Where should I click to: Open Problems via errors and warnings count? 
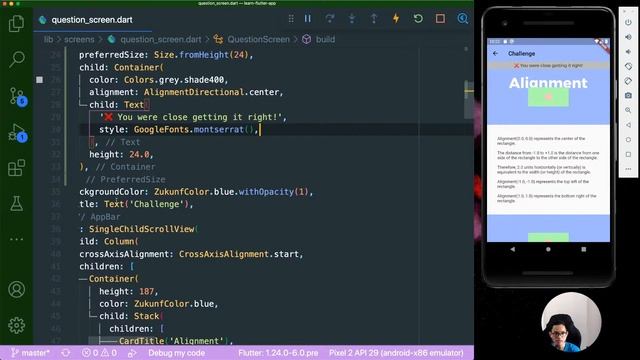pos(99,353)
